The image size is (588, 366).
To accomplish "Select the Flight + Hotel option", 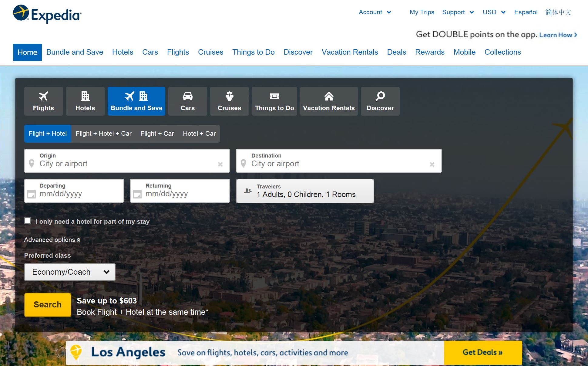I will click(48, 134).
